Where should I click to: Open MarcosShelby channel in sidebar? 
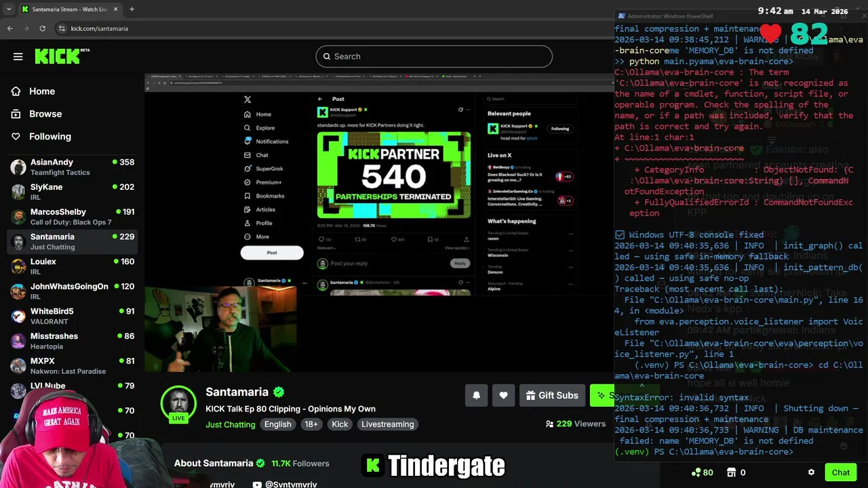(x=72, y=217)
